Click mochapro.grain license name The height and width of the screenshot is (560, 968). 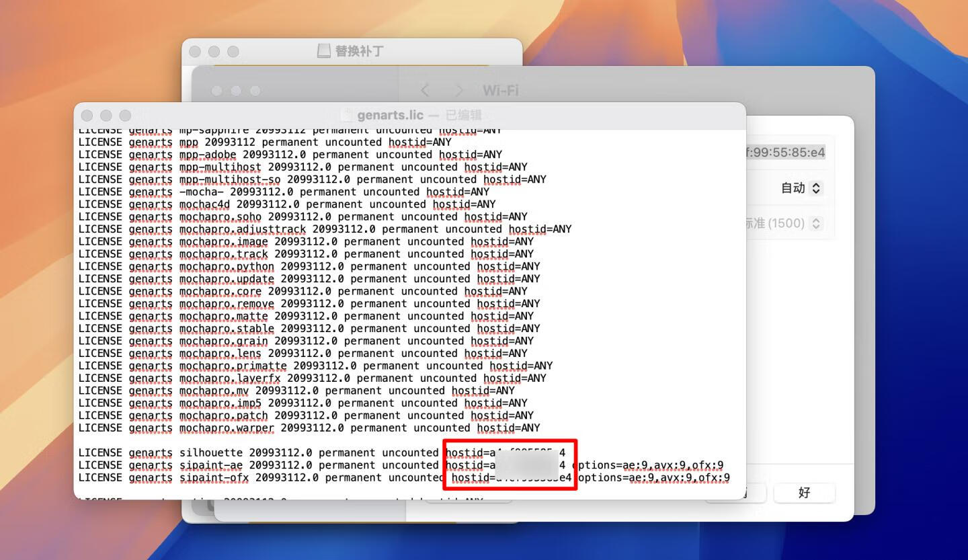(x=223, y=341)
